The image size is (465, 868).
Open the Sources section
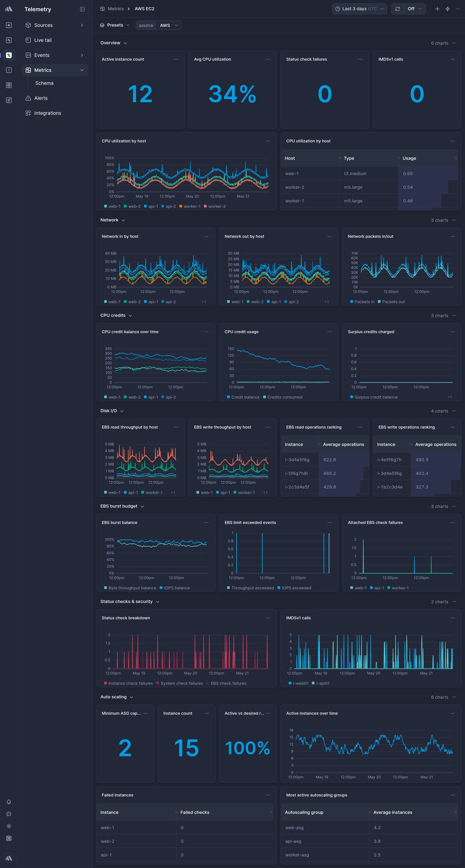tap(55, 25)
